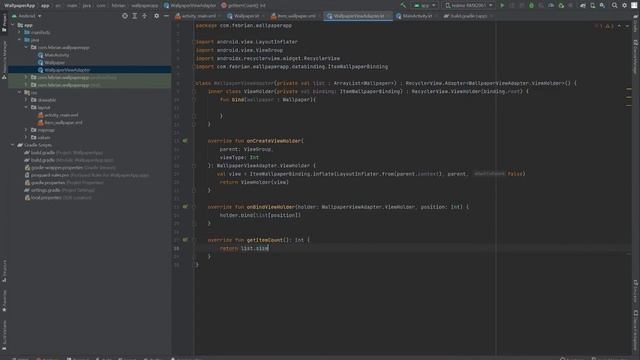Switch to activity_main.xml editor tab
This screenshot has height=360, width=640.
pos(198,16)
